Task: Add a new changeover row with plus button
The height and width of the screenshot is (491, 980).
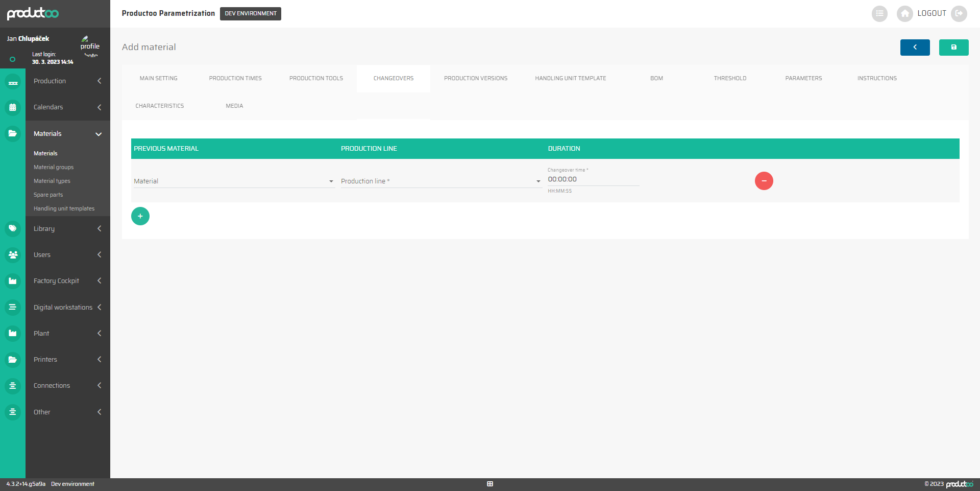Action: tap(140, 216)
